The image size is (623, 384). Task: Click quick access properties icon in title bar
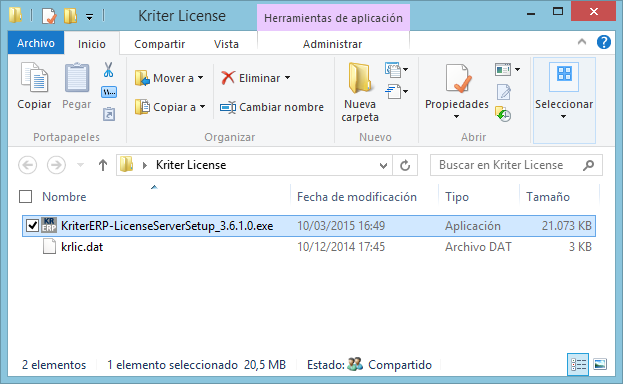(x=49, y=16)
